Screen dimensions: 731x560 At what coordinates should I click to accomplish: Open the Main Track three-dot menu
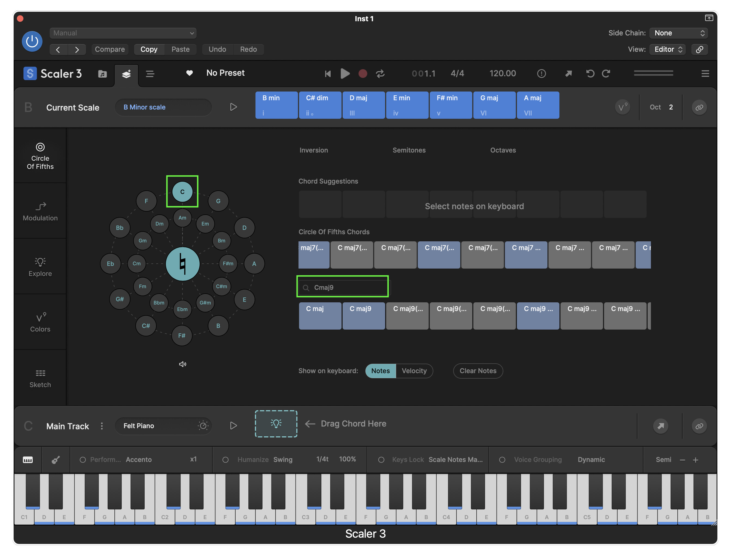click(102, 426)
